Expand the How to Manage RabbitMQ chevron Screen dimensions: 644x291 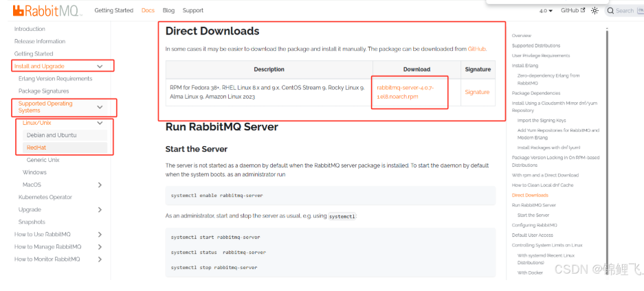(x=100, y=247)
